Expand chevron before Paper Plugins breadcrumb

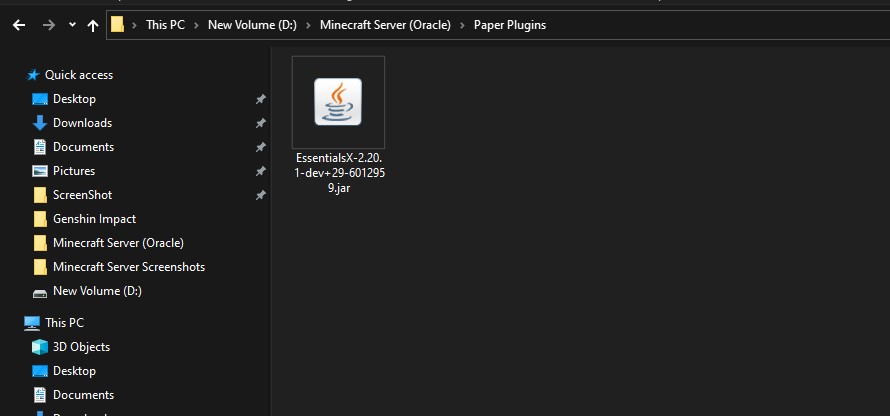point(463,25)
